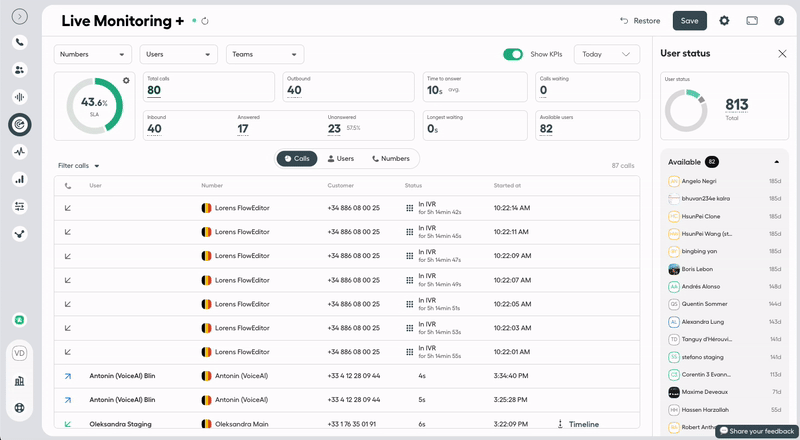Switch to the Users tab
The width and height of the screenshot is (800, 440).
click(x=340, y=158)
